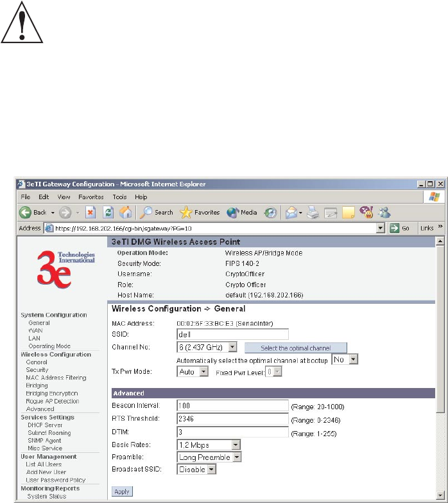The width and height of the screenshot is (448, 503).
Task: Open the SNMP Agent link
Action: point(44,441)
